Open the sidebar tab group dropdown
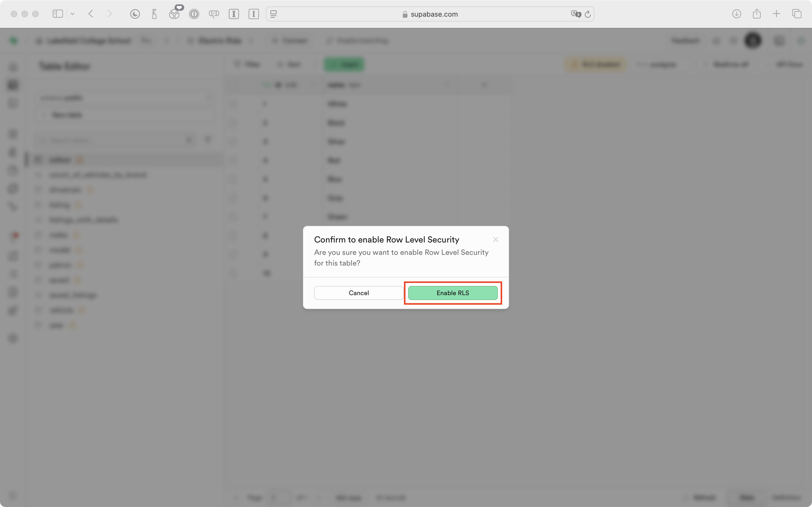This screenshot has height=507, width=812. (73, 14)
